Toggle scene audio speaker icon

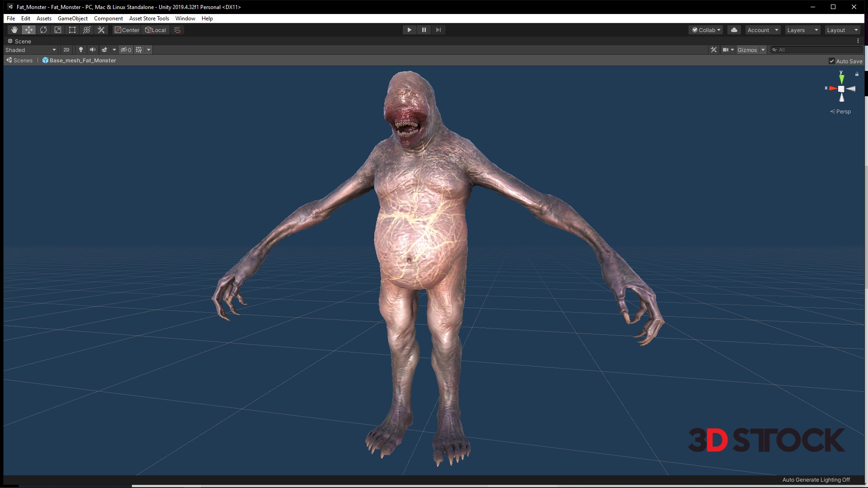[x=93, y=50]
